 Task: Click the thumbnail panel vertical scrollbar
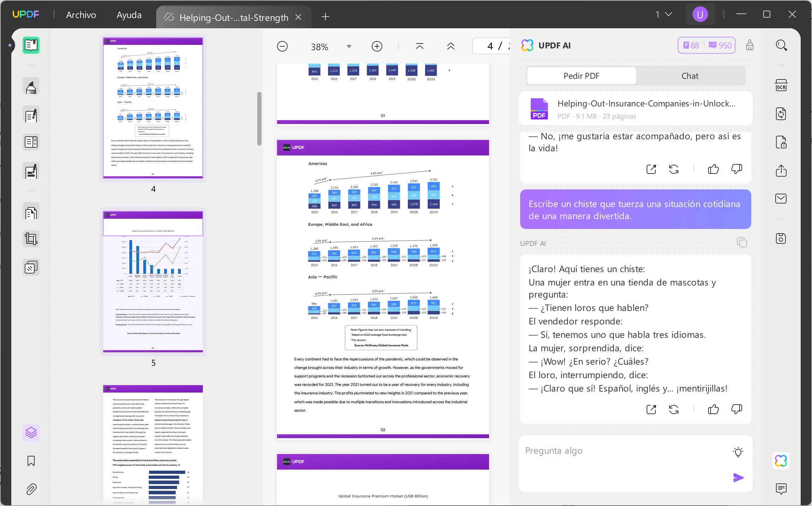point(259,118)
